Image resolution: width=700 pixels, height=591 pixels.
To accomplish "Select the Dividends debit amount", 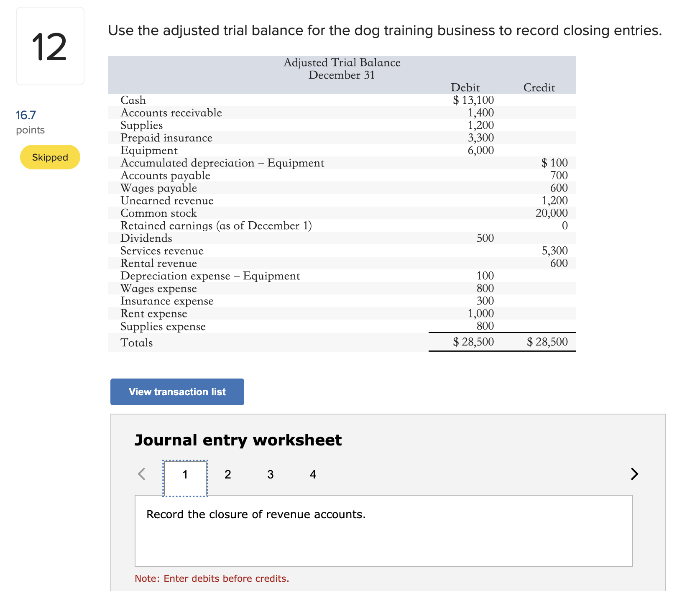I will pos(485,238).
